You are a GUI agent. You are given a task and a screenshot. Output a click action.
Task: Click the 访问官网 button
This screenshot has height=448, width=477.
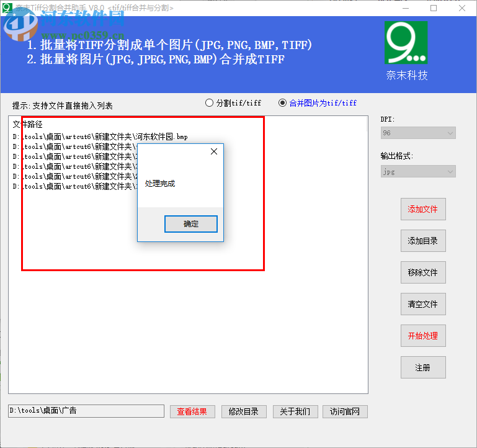pos(345,411)
